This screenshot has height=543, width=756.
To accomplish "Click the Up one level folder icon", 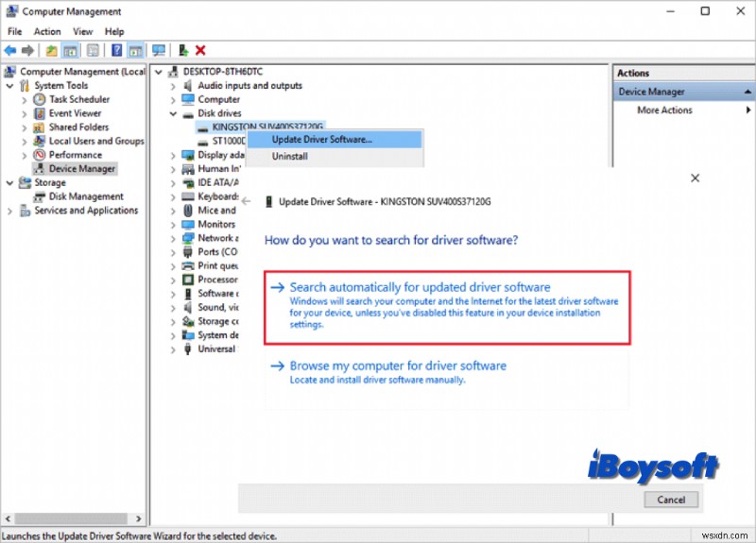I will click(x=52, y=50).
